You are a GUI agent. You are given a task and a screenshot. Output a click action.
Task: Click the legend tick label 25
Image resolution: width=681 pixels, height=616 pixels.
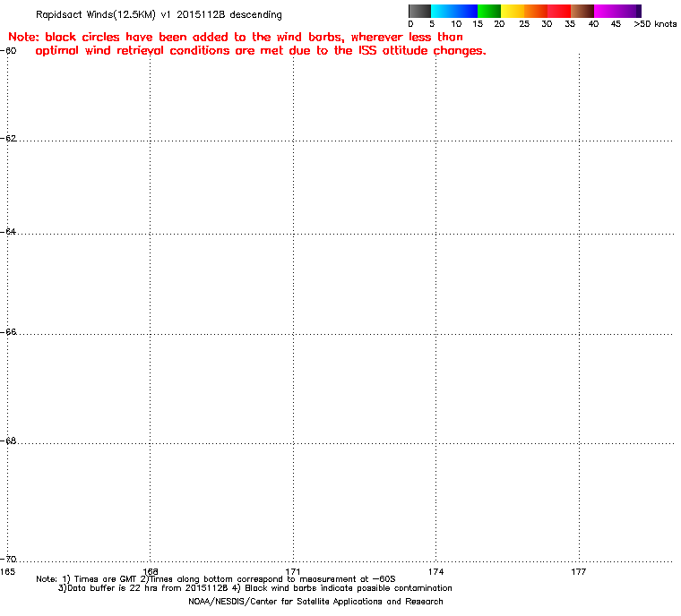click(x=524, y=24)
